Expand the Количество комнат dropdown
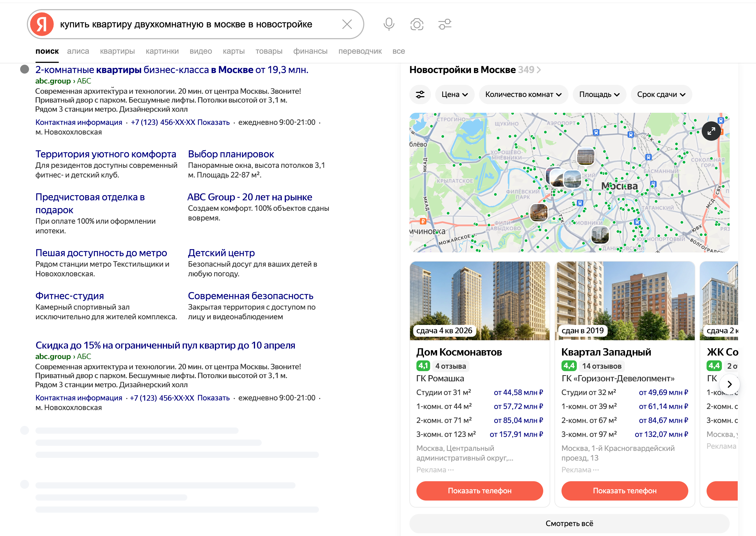The width and height of the screenshot is (756, 536). (524, 95)
